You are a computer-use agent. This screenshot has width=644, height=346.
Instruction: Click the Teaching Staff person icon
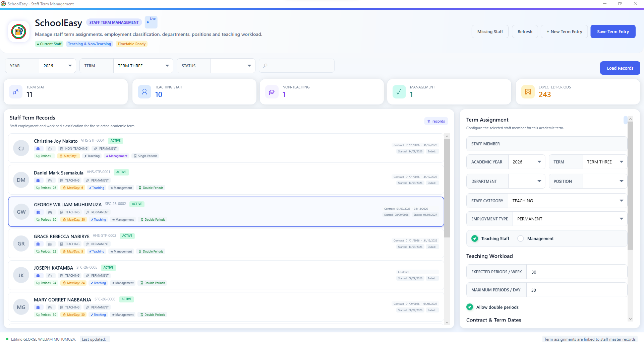144,91
